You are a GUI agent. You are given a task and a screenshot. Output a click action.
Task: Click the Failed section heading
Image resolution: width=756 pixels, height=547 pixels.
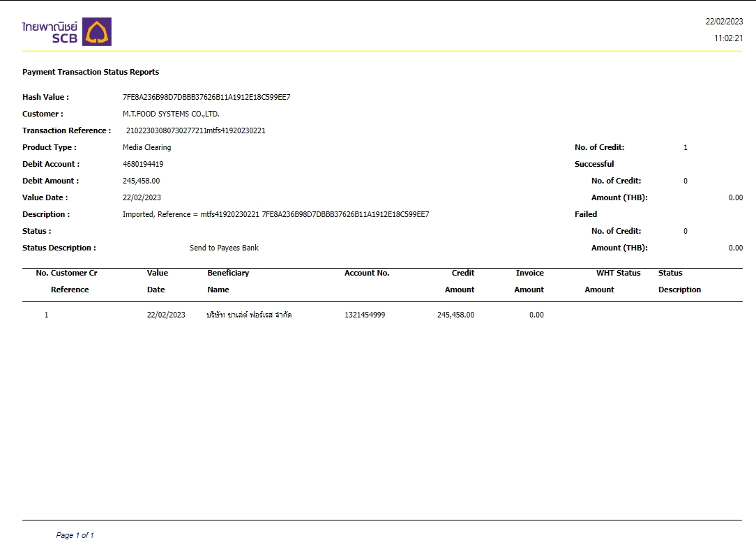pyautogui.click(x=586, y=214)
